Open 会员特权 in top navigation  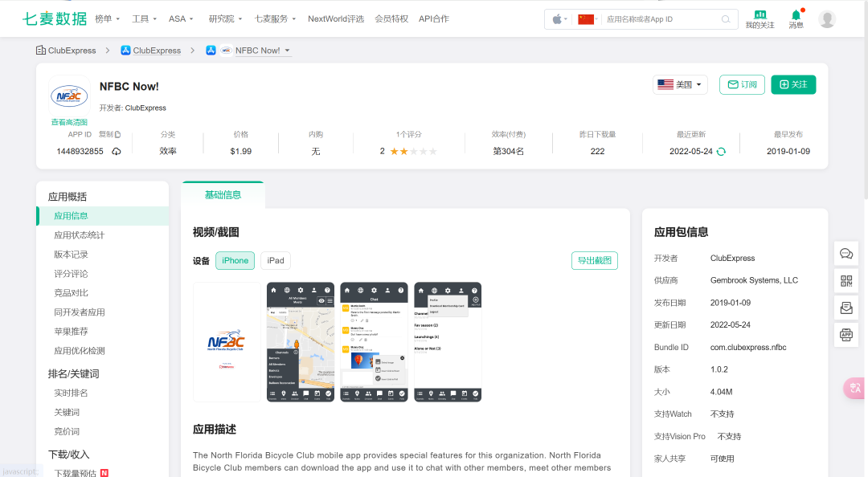(x=391, y=18)
